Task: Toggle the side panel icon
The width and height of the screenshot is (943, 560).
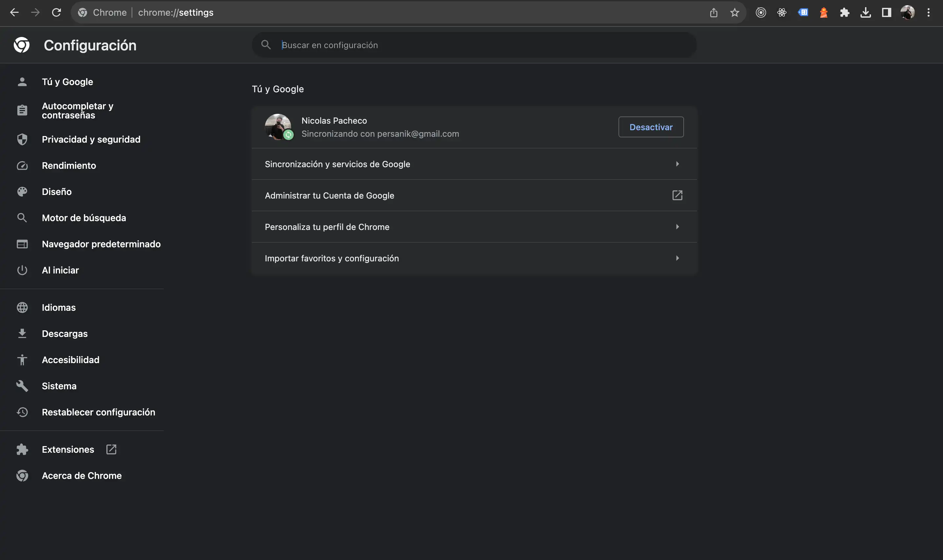Action: (x=886, y=12)
